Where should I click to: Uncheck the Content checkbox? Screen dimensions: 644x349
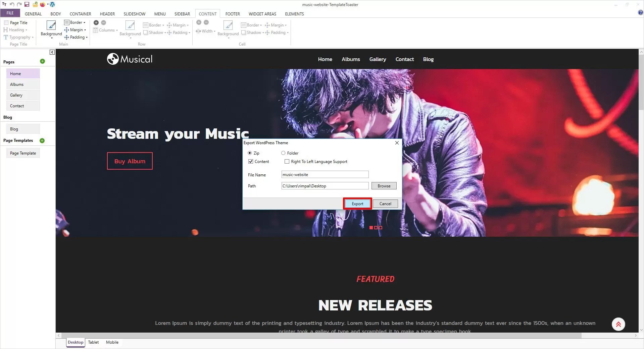(251, 161)
